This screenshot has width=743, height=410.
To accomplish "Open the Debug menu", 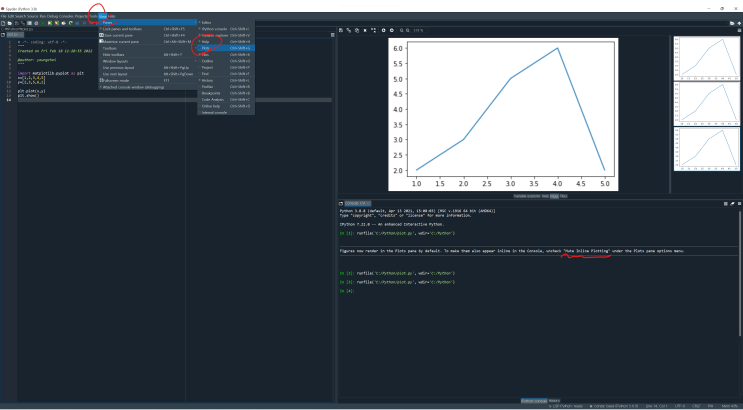I will coord(53,16).
